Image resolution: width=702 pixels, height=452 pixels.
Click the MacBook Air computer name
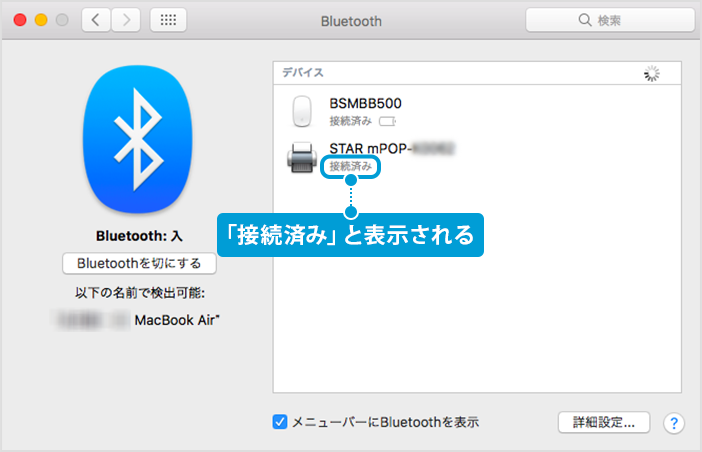[177, 320]
